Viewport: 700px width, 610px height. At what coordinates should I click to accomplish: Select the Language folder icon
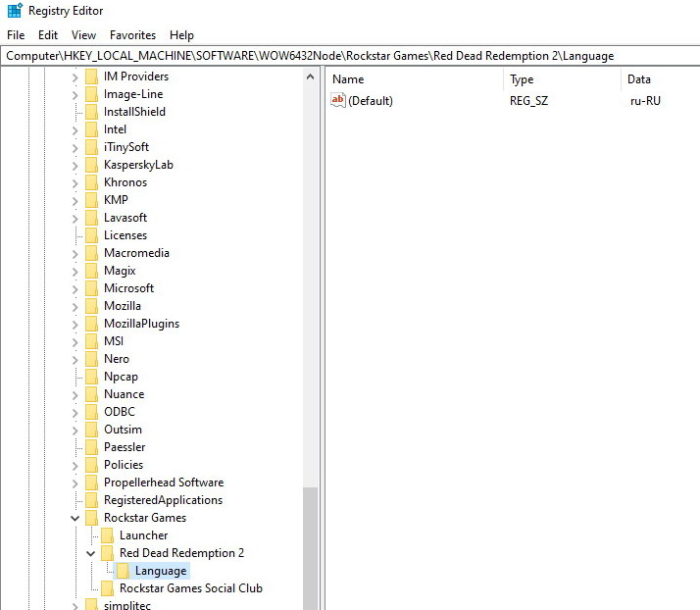pos(123,570)
